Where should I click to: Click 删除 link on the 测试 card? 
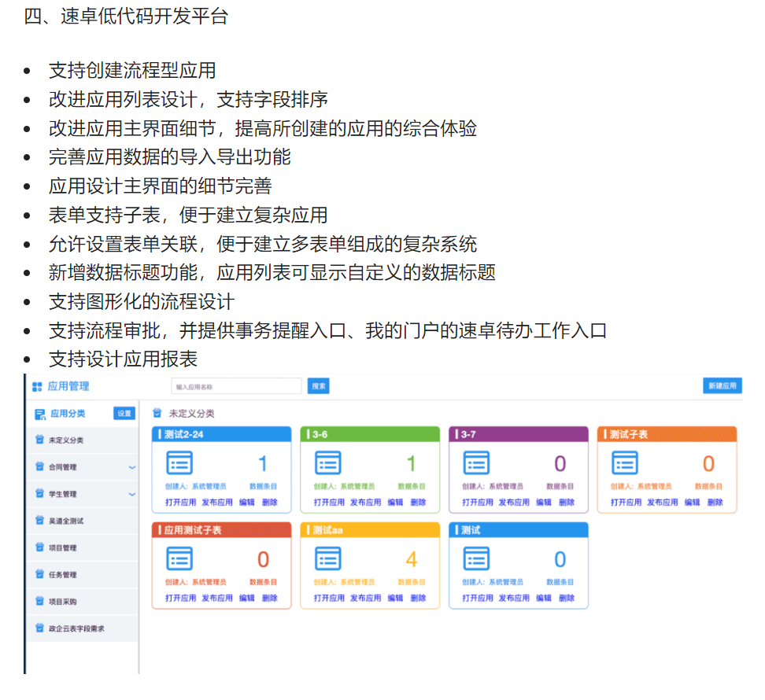coord(567,598)
